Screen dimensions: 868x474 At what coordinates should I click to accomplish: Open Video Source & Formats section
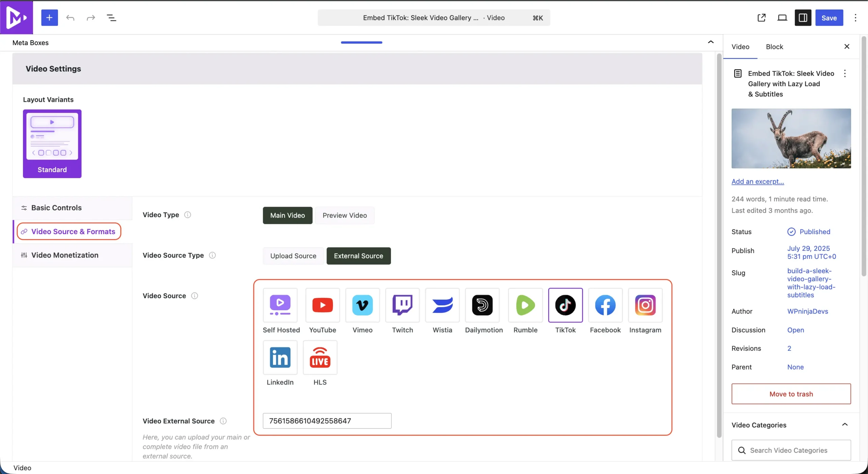[x=69, y=231]
